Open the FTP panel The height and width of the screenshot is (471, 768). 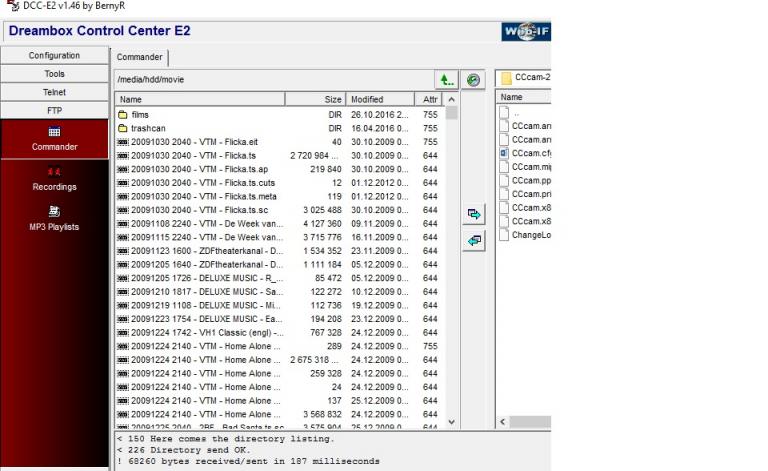[x=54, y=110]
